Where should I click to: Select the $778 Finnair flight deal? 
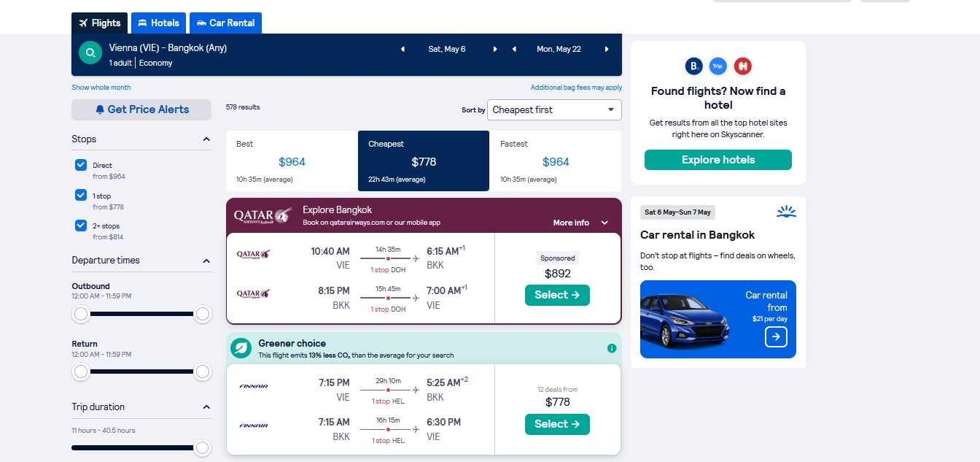[x=557, y=424]
